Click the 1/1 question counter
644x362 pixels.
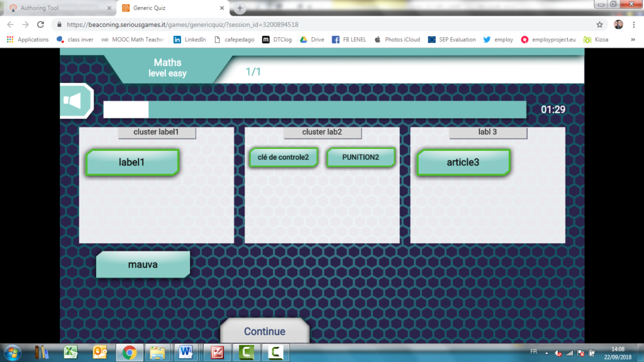click(x=253, y=72)
